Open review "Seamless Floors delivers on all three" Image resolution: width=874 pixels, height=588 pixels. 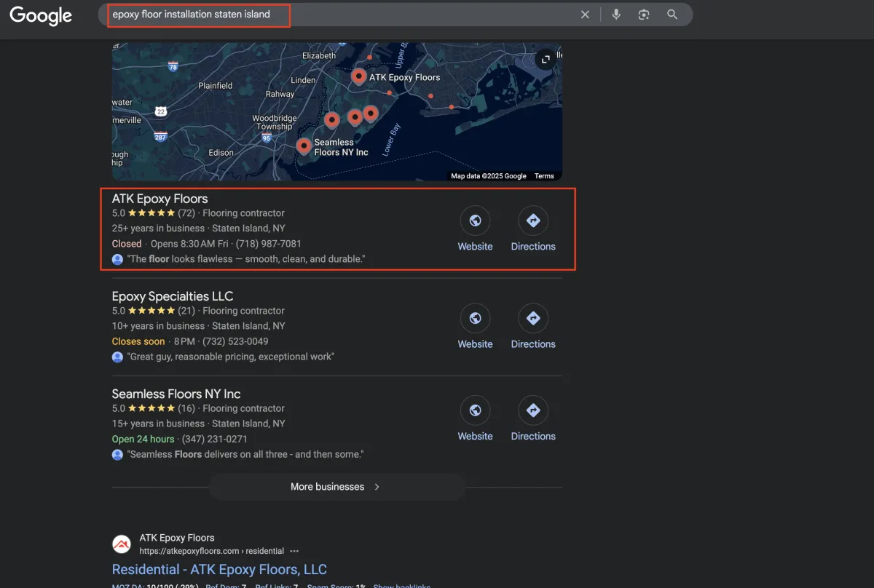(x=245, y=454)
